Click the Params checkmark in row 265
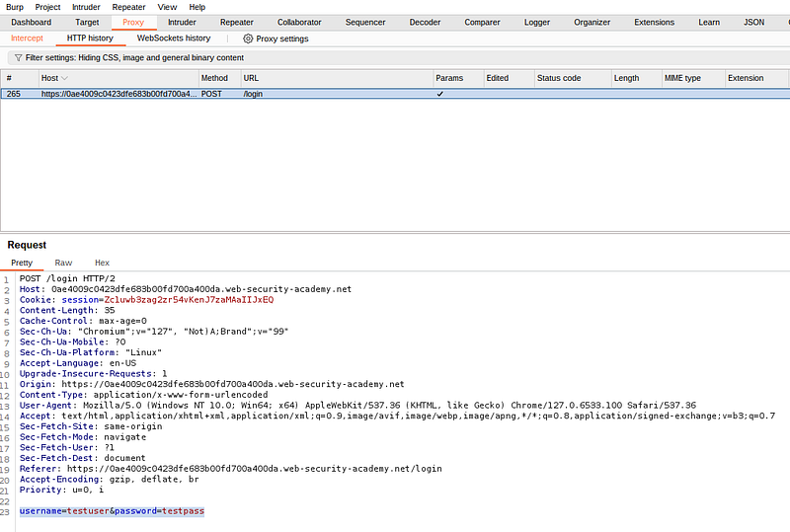 point(439,94)
